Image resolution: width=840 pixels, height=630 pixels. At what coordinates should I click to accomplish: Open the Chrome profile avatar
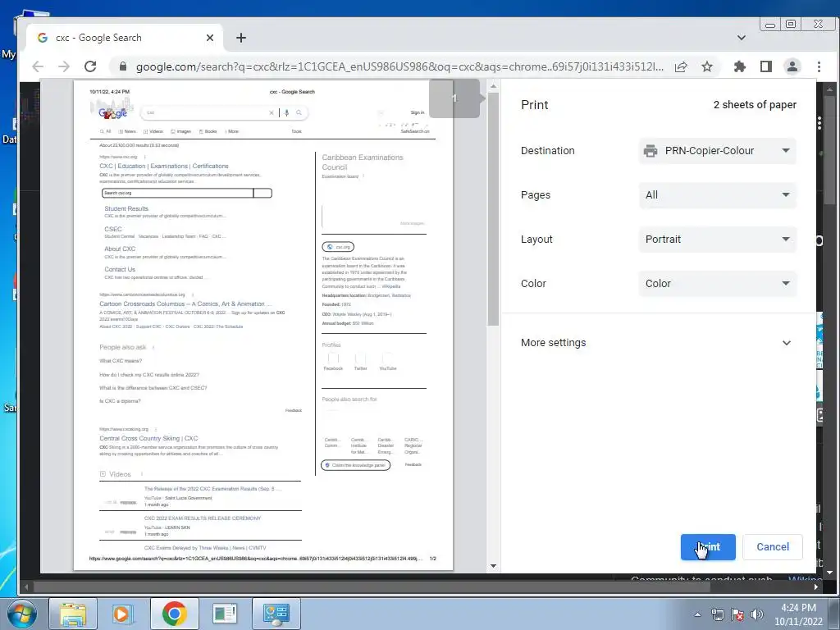[792, 66]
